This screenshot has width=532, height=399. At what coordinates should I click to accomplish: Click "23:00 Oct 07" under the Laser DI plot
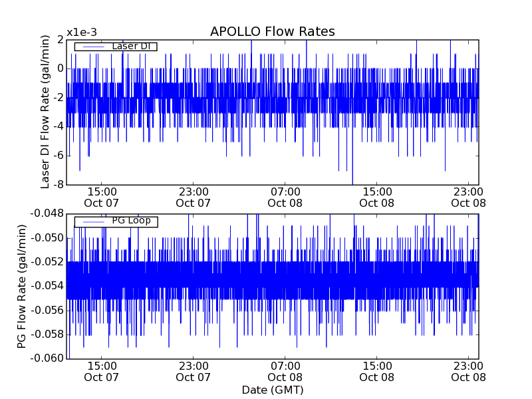click(x=193, y=198)
